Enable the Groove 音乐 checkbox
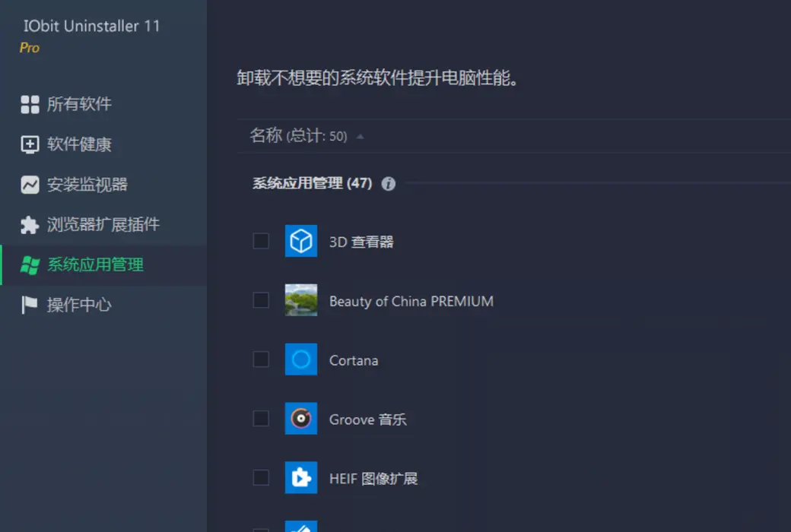 [261, 419]
